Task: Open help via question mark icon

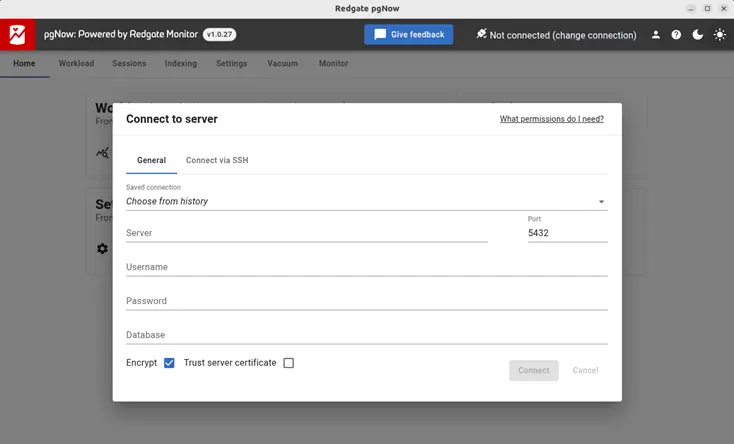Action: pos(677,35)
